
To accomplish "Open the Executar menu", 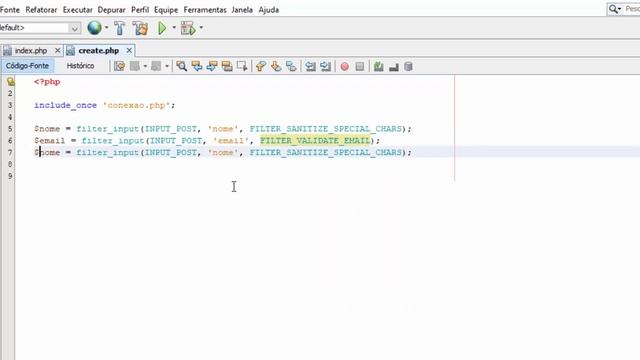I will coord(78,9).
